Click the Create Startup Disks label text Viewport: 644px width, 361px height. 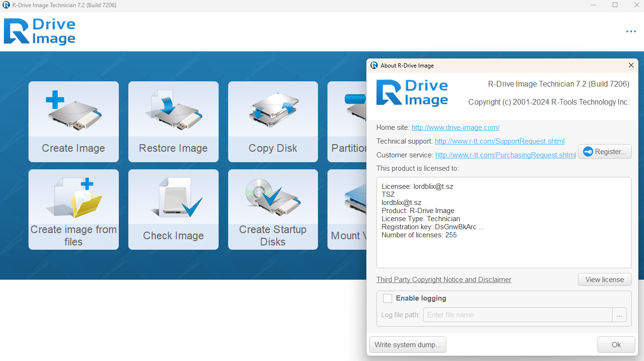click(273, 235)
